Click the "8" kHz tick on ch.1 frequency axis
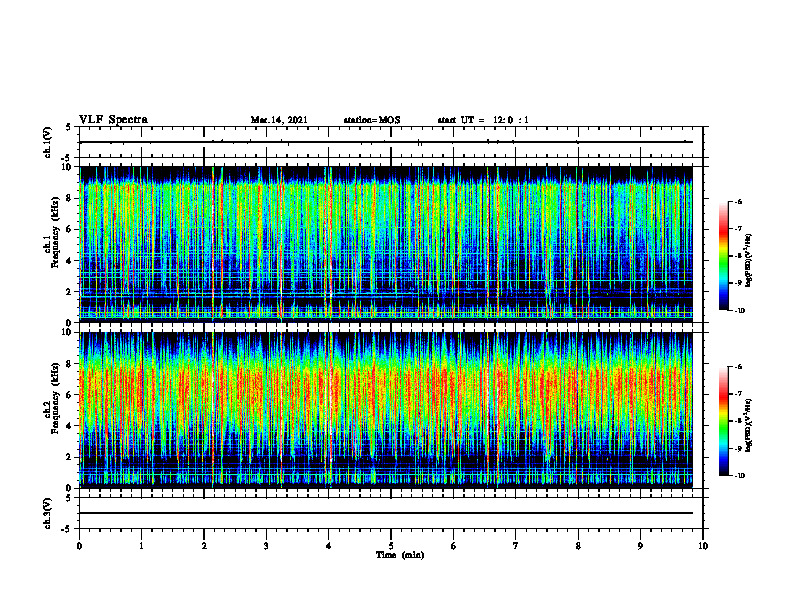The image size is (792, 612). click(x=70, y=198)
